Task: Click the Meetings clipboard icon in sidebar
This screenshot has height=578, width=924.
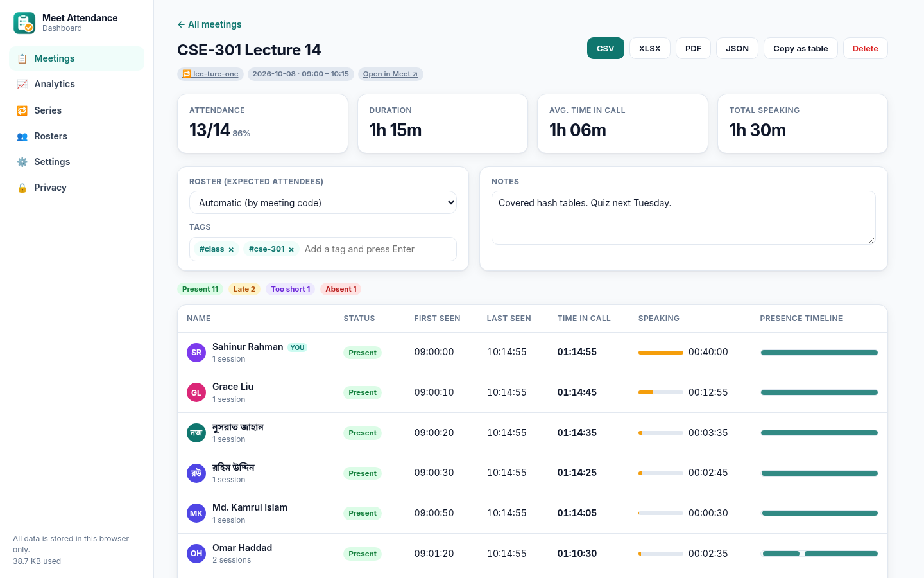Action: (22, 58)
